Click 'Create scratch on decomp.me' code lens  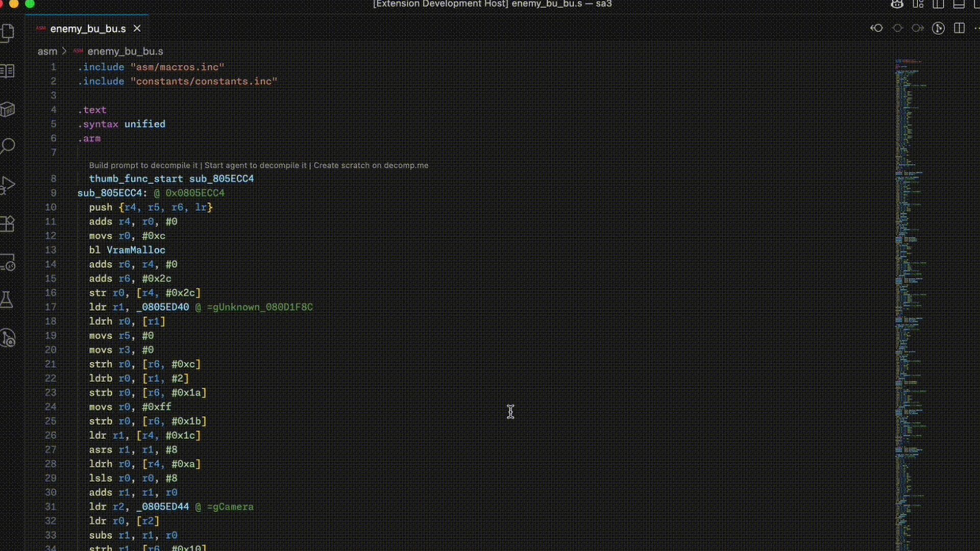tap(371, 165)
